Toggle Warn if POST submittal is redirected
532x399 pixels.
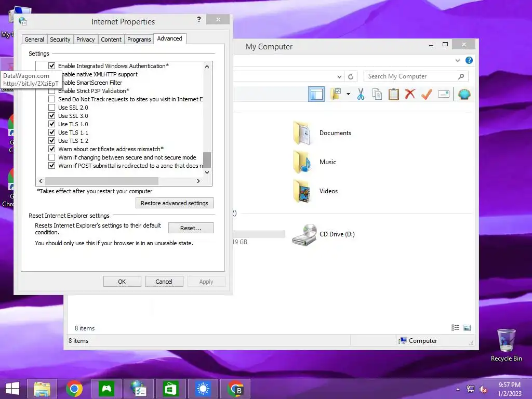tap(51, 166)
